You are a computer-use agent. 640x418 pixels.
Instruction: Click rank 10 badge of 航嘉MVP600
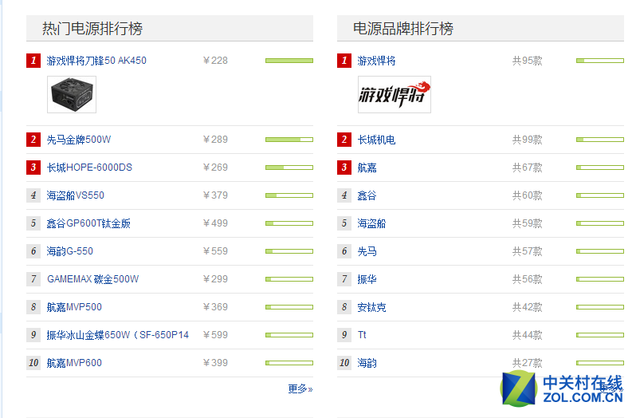pyautogui.click(x=33, y=363)
